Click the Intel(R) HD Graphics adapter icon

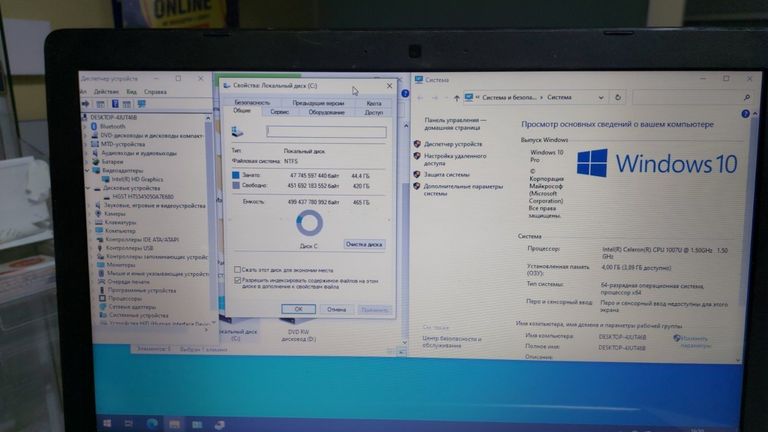click(x=105, y=179)
